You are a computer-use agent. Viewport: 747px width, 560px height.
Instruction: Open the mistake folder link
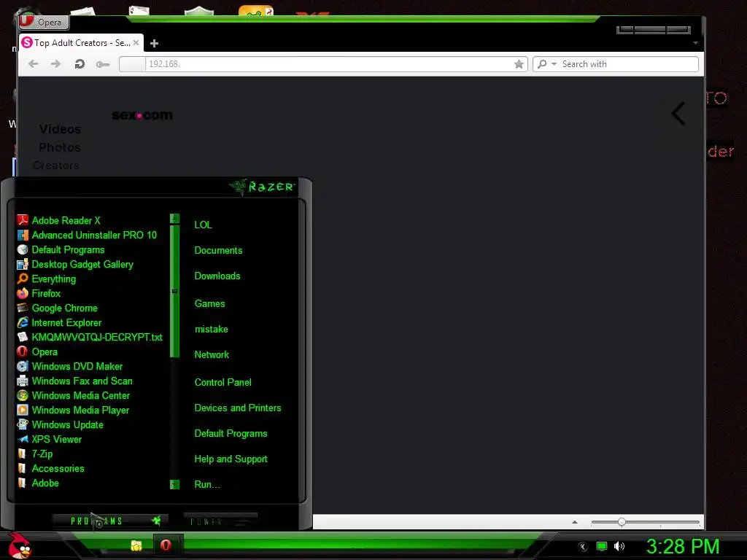212,330
